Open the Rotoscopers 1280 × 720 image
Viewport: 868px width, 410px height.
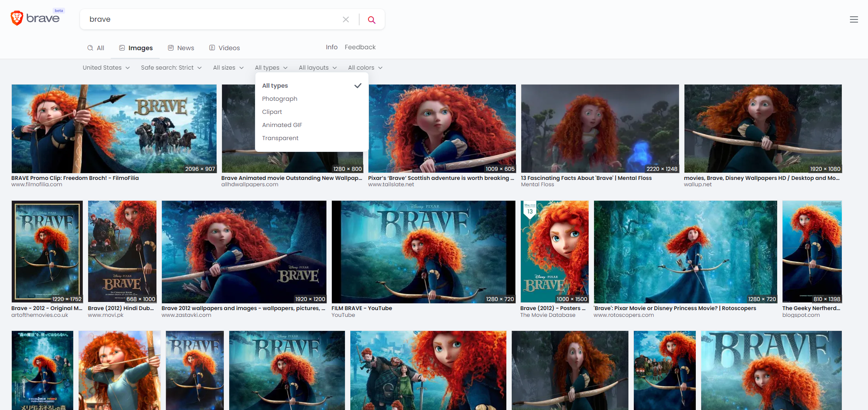pos(685,252)
